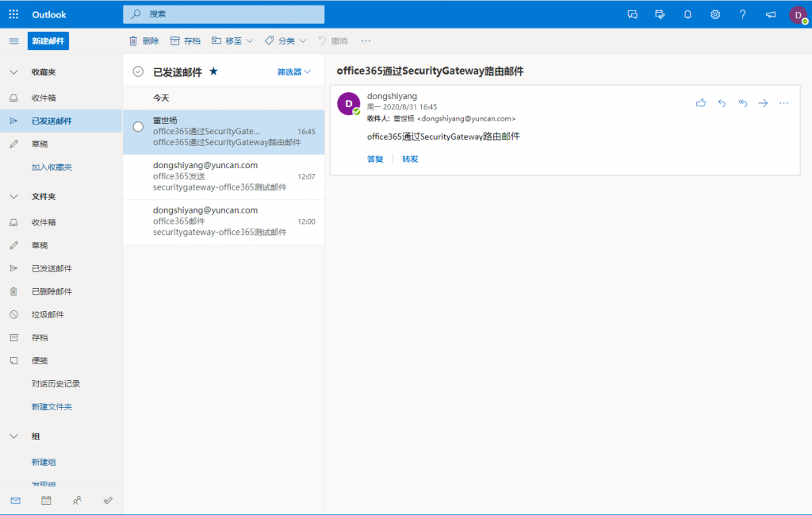Open the Teams chat icon in header

(x=632, y=14)
